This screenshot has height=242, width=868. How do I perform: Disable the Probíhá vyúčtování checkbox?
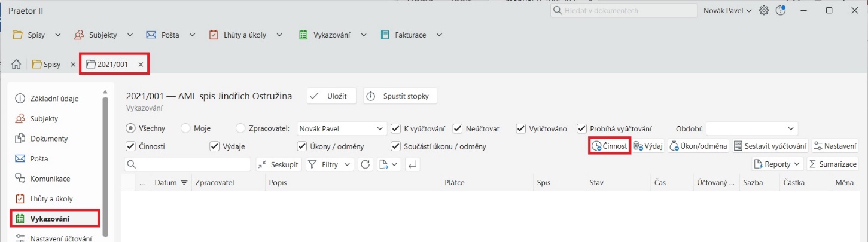(x=581, y=128)
